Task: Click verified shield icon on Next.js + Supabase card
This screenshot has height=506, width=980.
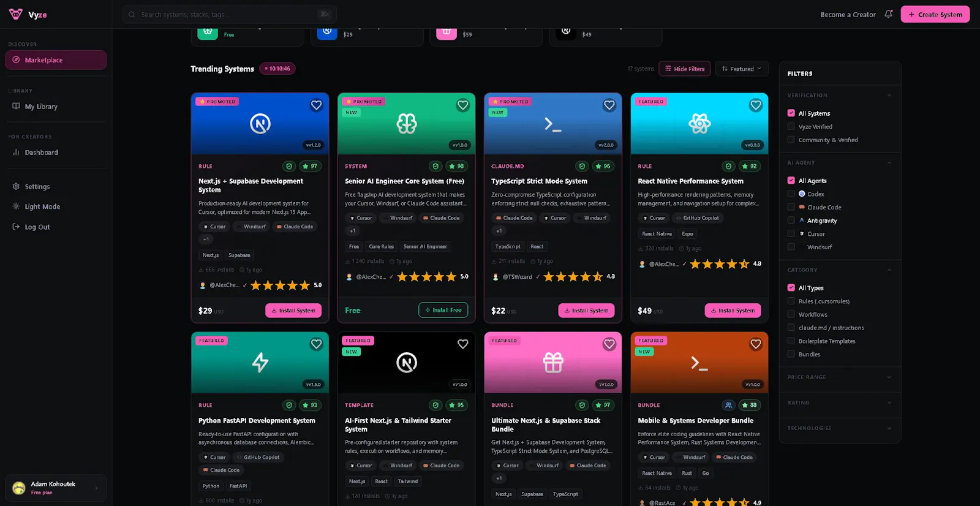Action: 289,166
